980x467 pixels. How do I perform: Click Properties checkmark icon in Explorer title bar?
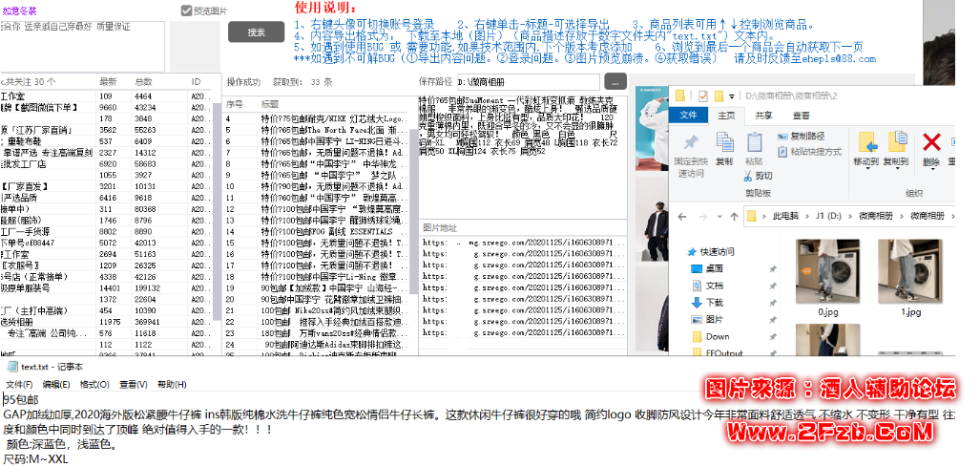[703, 96]
